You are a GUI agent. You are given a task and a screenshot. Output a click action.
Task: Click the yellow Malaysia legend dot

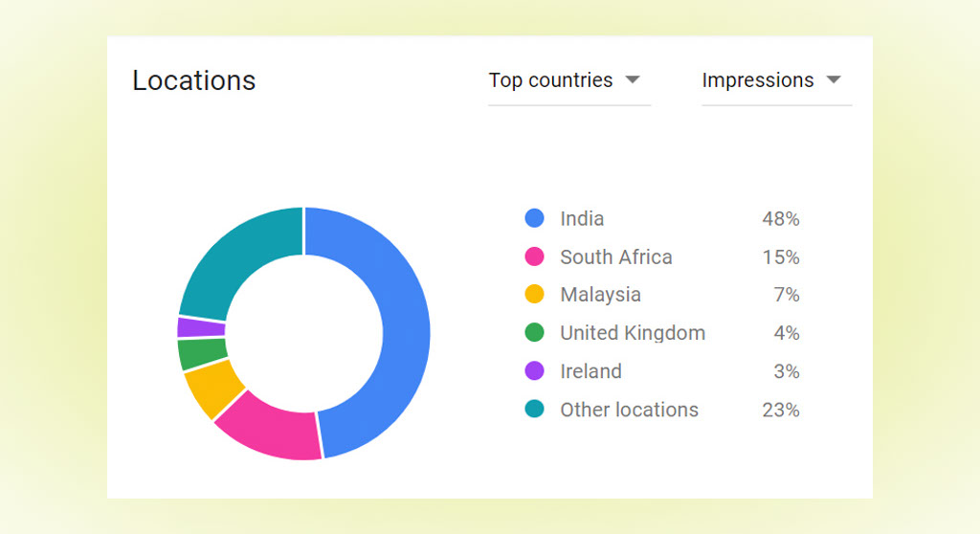534,294
